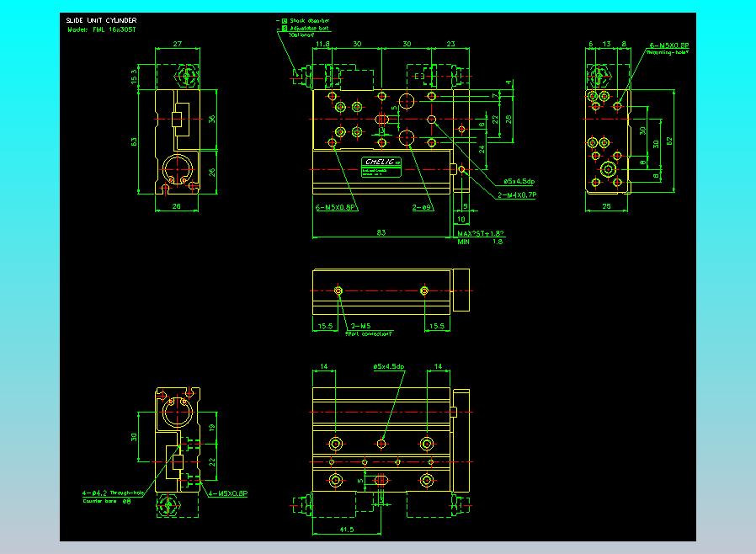Click the "4-ø4.2 Through-hole" callout
This screenshot has width=756, height=554.
click(113, 493)
